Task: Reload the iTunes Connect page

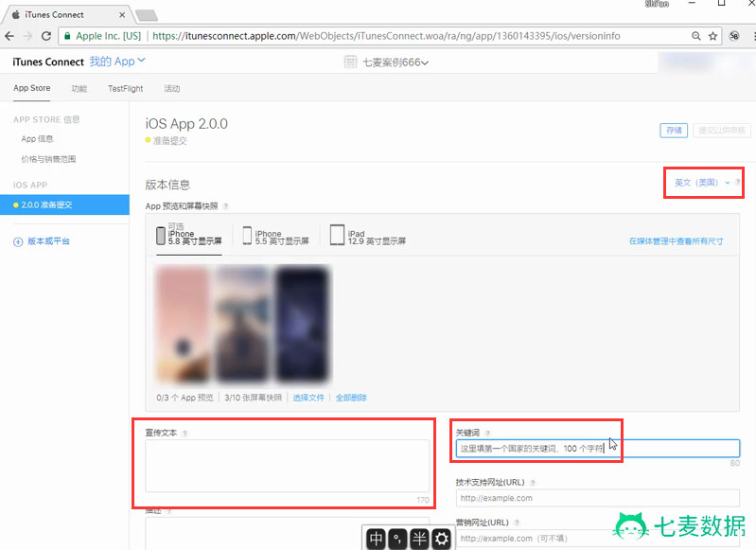Action: pyautogui.click(x=46, y=36)
